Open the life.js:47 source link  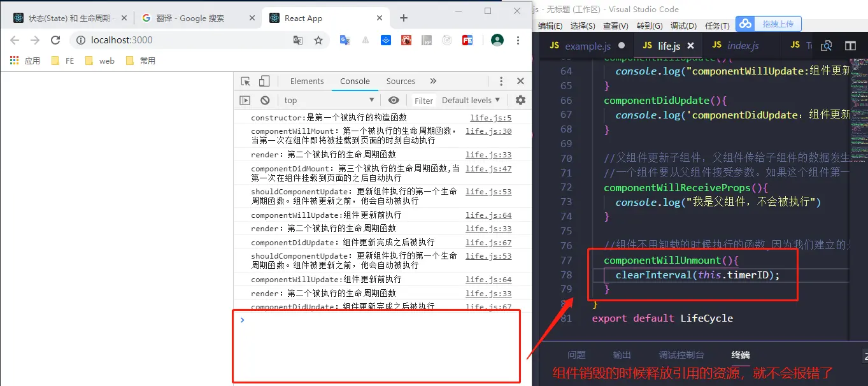point(488,169)
